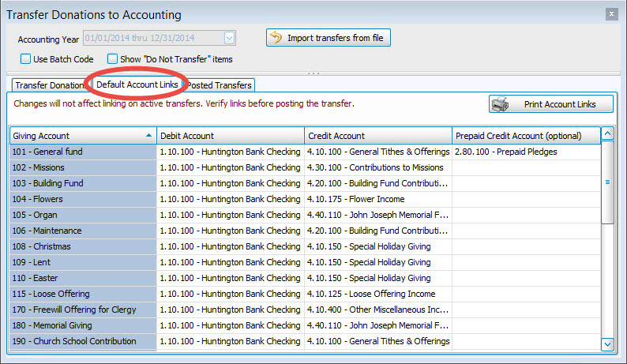Click the vertical scrollbar thumb in grid

tap(606, 182)
